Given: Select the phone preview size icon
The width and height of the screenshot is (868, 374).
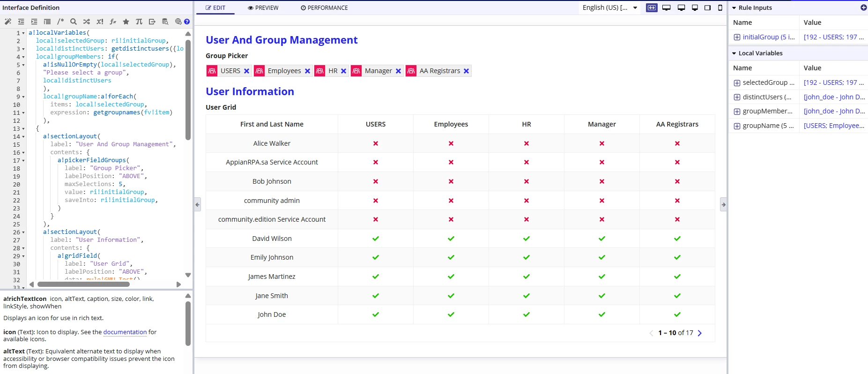Looking at the screenshot, I should point(720,7).
